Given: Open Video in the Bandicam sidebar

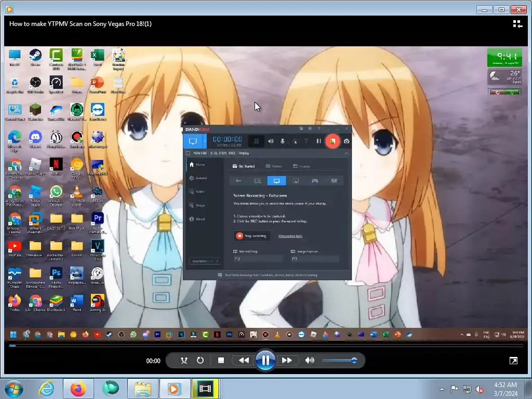Looking at the screenshot, I should point(196,192).
